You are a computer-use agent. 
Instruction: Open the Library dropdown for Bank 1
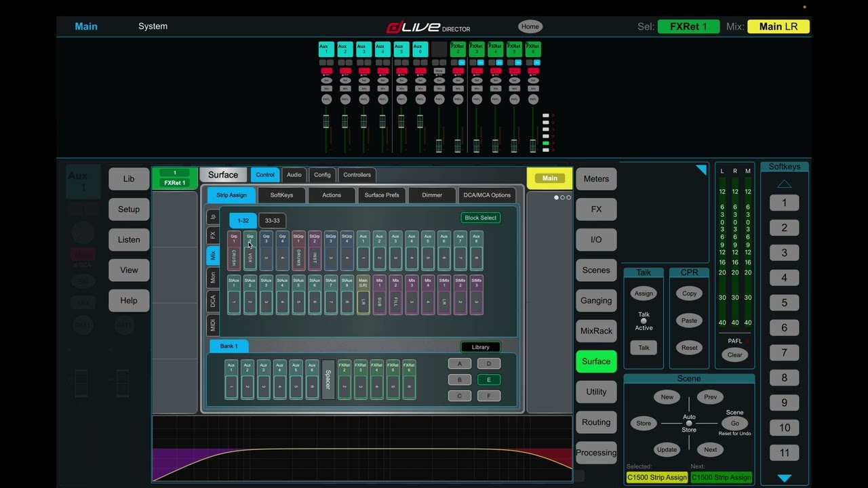(480, 347)
